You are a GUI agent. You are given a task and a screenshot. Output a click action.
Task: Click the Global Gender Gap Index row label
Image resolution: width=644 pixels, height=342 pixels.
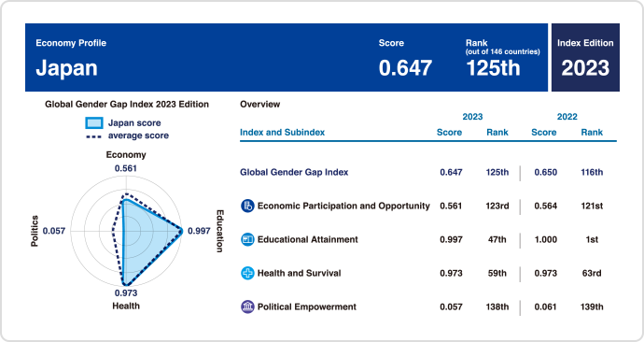(x=294, y=172)
